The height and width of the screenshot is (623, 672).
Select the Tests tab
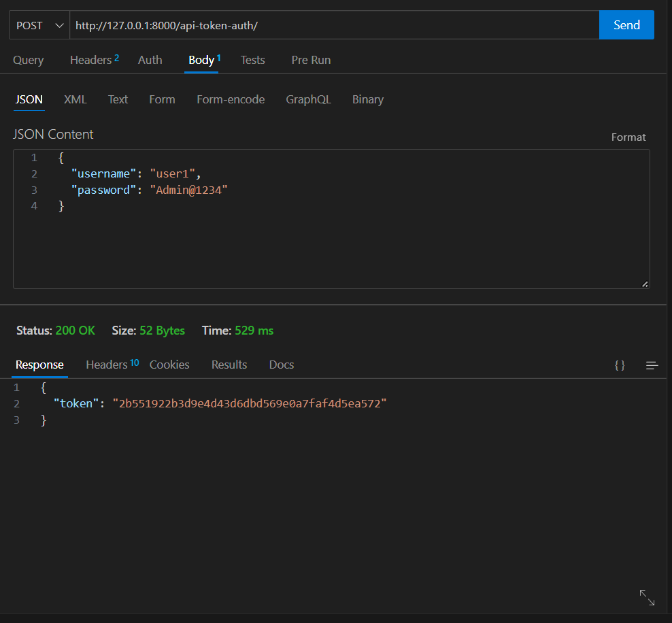coord(252,60)
